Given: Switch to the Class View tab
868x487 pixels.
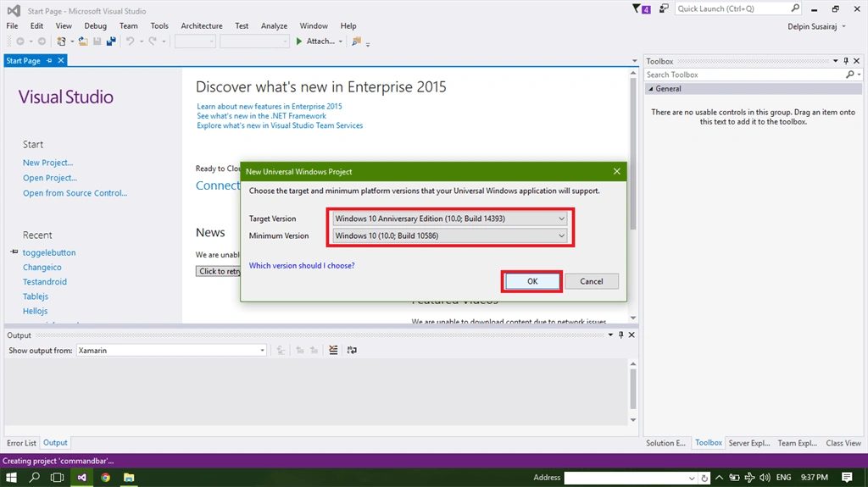Looking at the screenshot, I should [843, 443].
